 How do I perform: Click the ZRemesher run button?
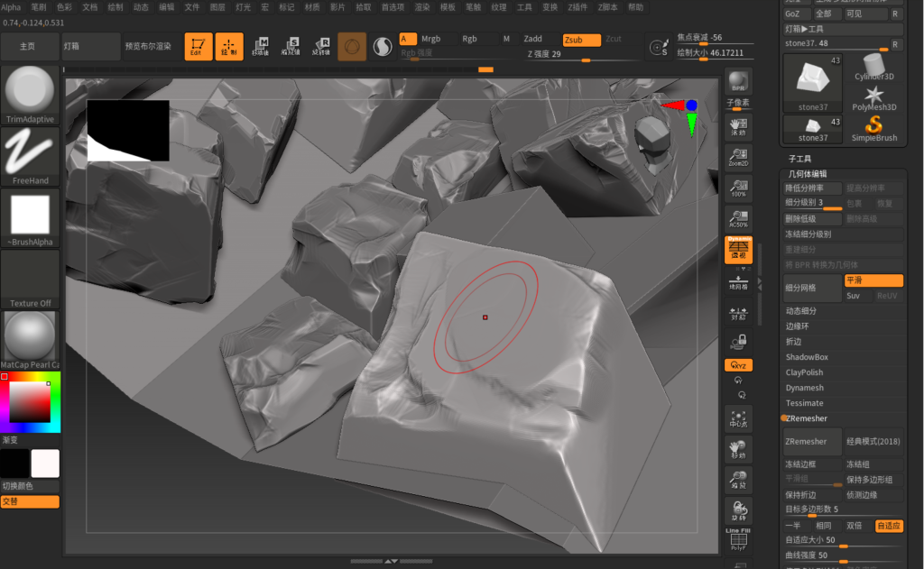point(812,442)
